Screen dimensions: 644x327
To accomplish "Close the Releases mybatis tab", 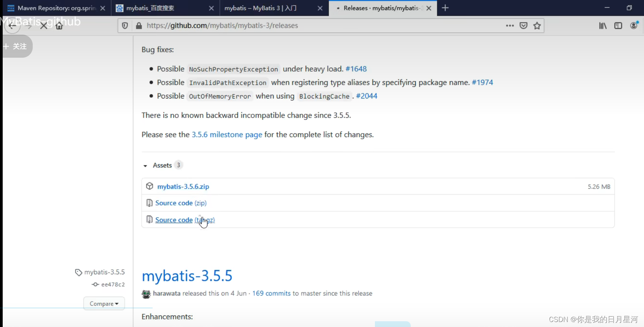I will click(x=429, y=8).
